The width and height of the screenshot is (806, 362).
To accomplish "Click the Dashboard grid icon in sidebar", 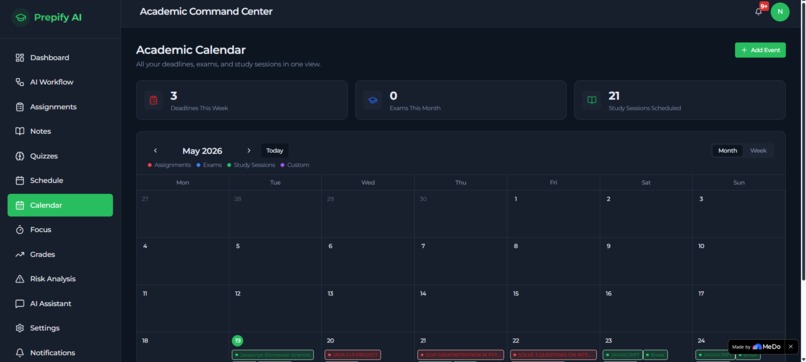I will point(20,58).
